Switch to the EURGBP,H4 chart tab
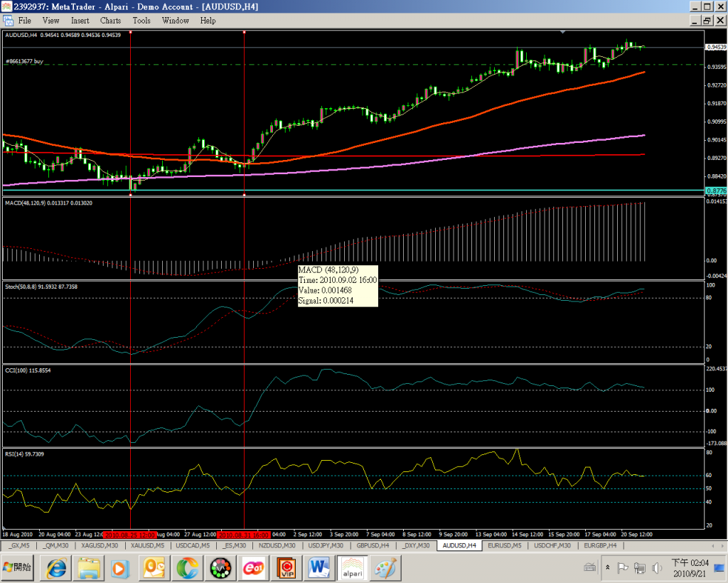Viewport: 728px width, 583px height. pyautogui.click(x=600, y=545)
